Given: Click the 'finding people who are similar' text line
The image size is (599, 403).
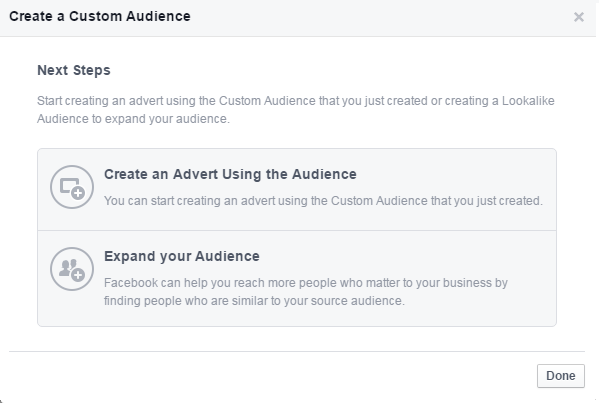Looking at the screenshot, I should click(x=254, y=301).
